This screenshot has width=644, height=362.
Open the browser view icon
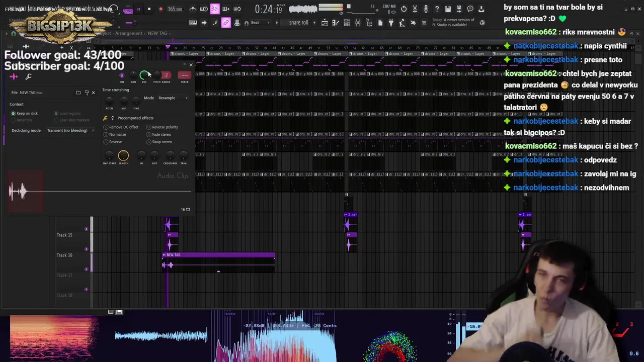[369, 23]
